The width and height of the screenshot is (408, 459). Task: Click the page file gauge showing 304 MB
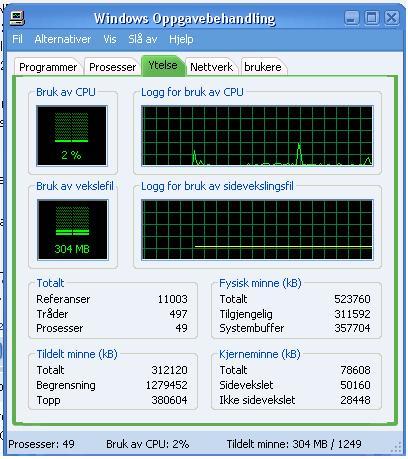73,230
